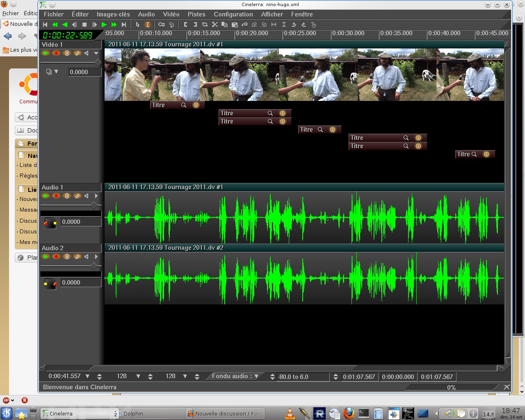
Task: Toggle arm record on Audio 1 track
Action: coord(56,196)
